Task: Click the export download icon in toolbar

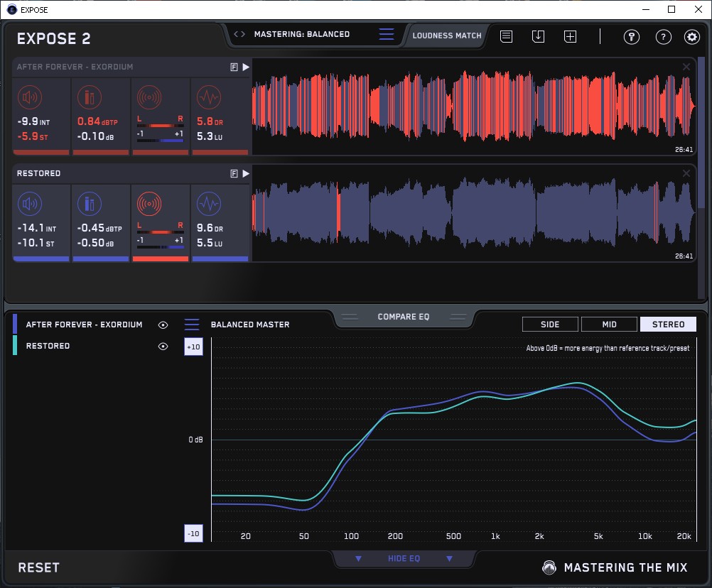Action: (538, 36)
